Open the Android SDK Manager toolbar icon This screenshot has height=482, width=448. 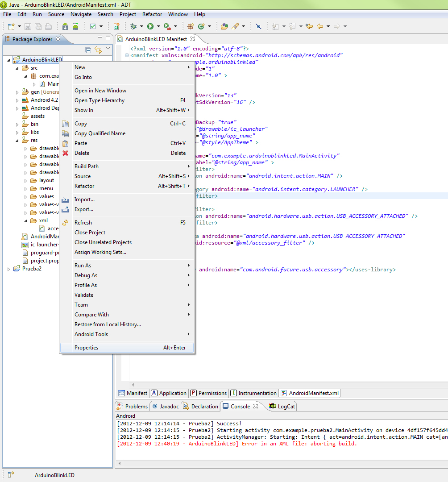[x=65, y=26]
